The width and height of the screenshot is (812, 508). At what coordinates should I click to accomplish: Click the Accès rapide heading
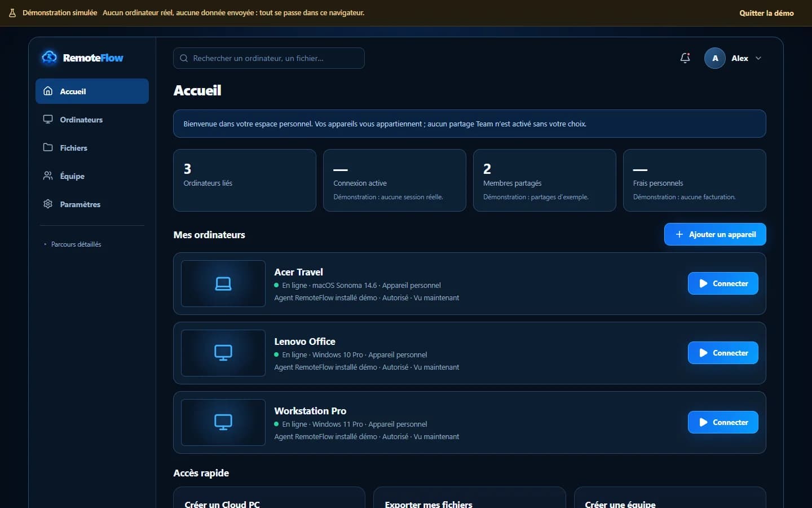click(x=201, y=473)
